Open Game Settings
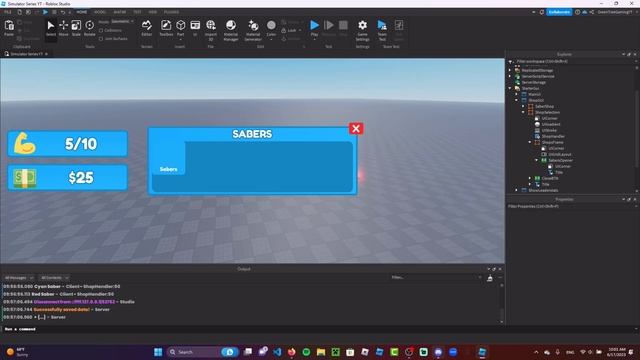Image resolution: width=640 pixels, height=360 pixels. click(362, 30)
